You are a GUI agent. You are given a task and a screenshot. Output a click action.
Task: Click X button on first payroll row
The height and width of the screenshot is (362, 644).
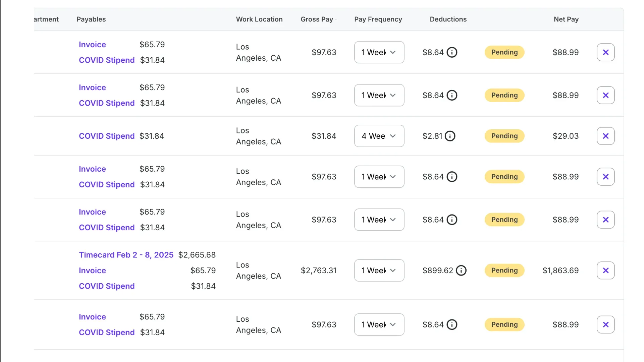point(605,52)
